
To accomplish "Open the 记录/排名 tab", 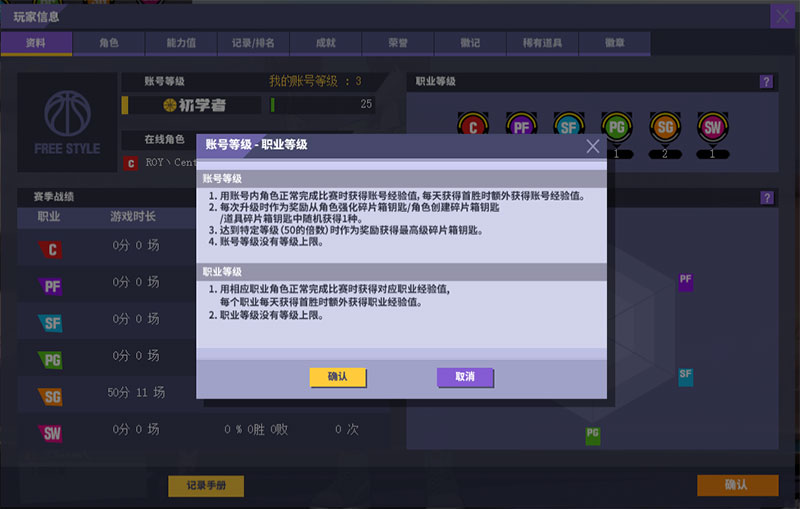I will 253,43.
